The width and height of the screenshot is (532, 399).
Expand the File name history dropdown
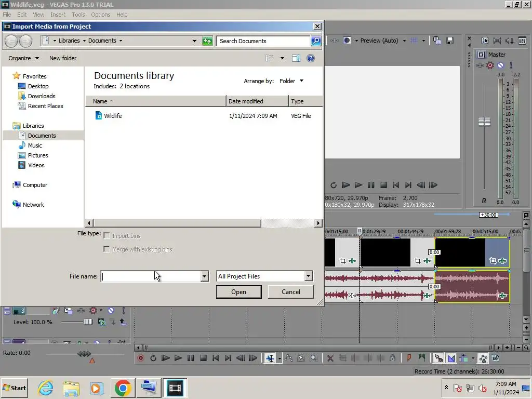click(x=204, y=276)
